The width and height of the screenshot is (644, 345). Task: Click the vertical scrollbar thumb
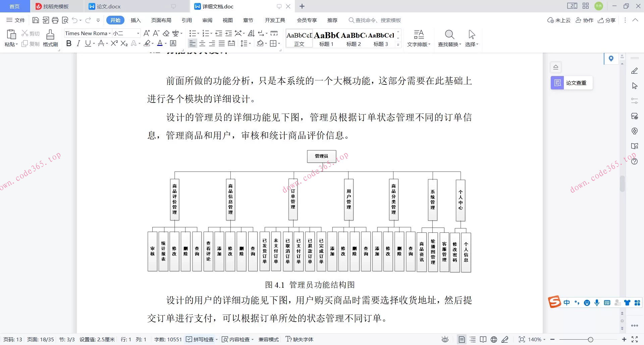point(622,184)
